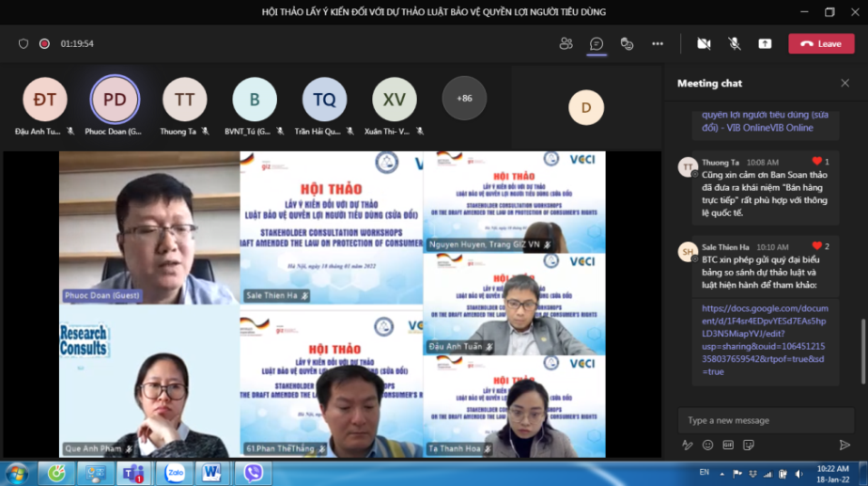Open the participants panel icon
Screen dimensions: 868x486
[x=566, y=43]
